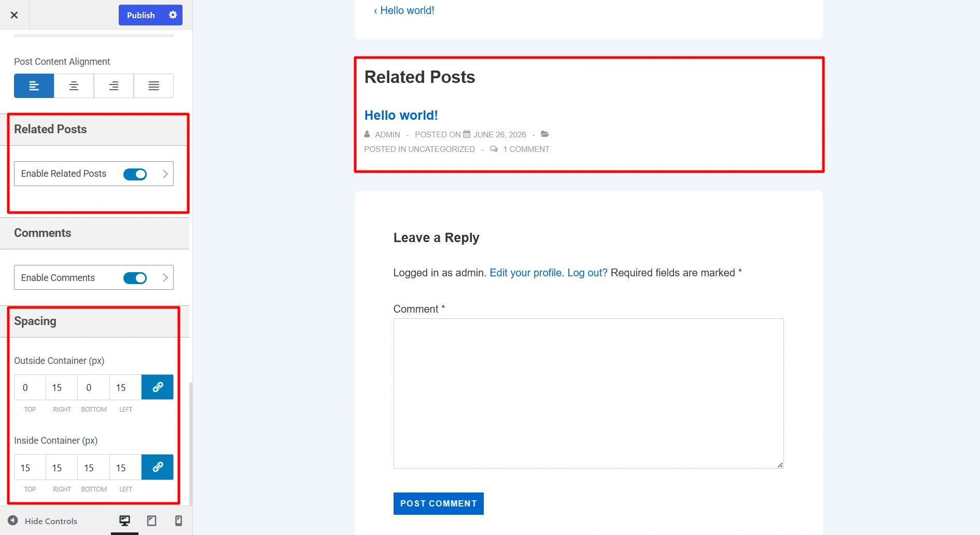Select center post content alignment
Screen dimensions: 980x535
[x=74, y=86]
